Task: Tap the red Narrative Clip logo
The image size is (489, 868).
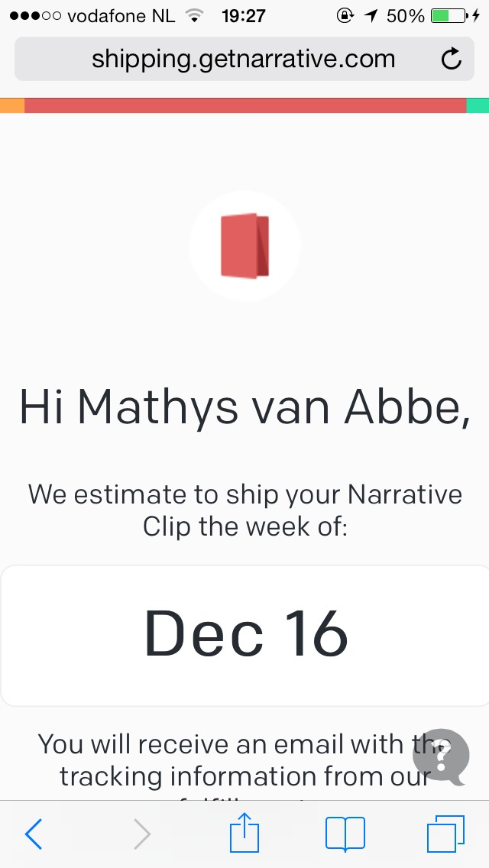Action: (x=244, y=246)
